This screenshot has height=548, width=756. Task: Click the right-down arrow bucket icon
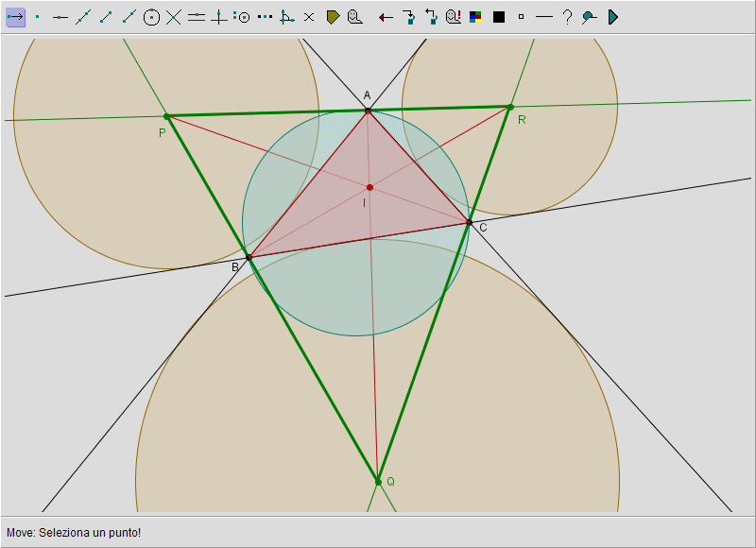[x=409, y=17]
